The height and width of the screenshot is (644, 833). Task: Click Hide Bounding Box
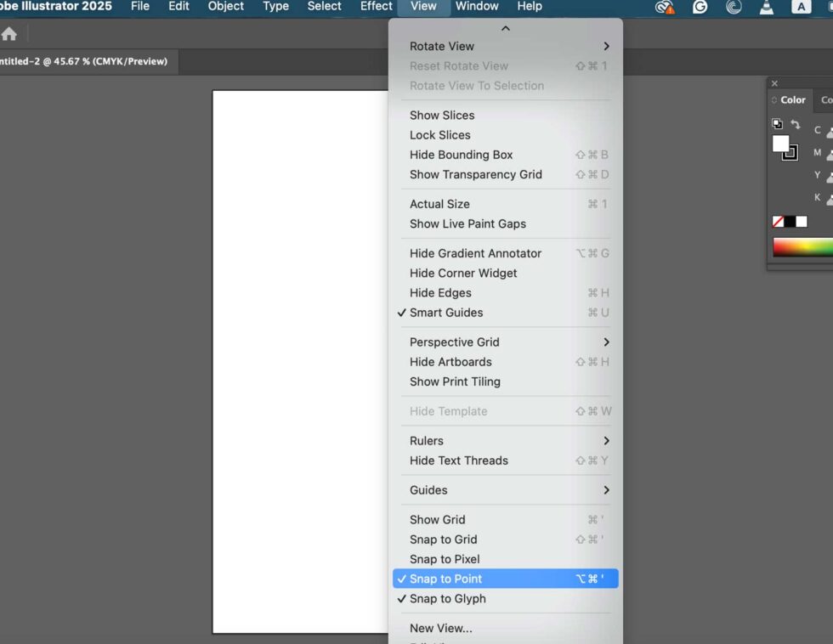coord(461,155)
